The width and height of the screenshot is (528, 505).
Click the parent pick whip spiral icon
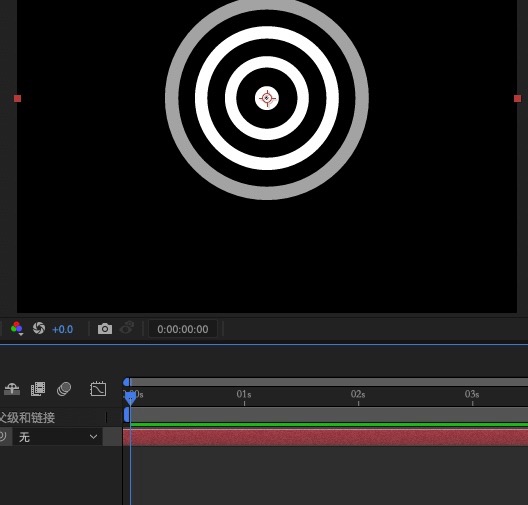[x=3, y=437]
